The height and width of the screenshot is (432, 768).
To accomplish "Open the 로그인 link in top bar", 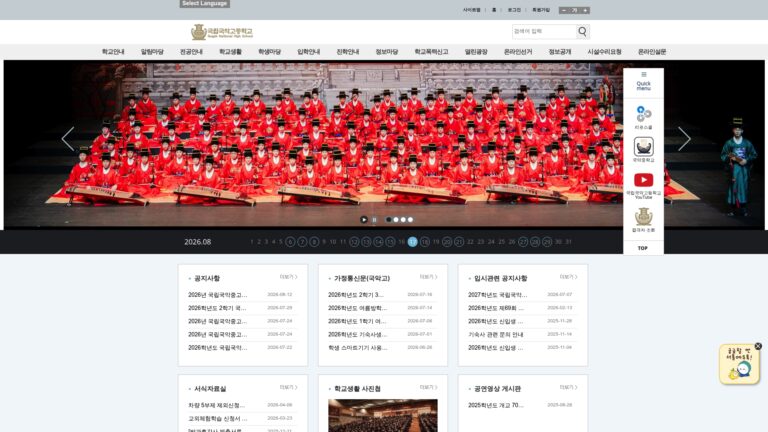I will 514,10.
